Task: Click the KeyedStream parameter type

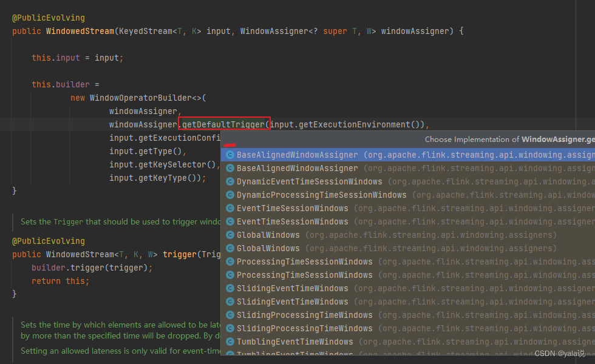Action: tap(146, 31)
